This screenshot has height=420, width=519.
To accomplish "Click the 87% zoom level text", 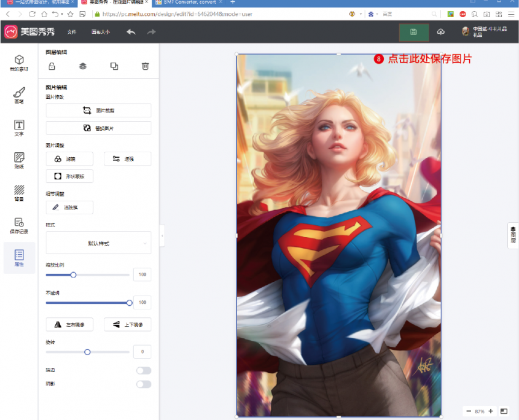I will click(x=479, y=411).
